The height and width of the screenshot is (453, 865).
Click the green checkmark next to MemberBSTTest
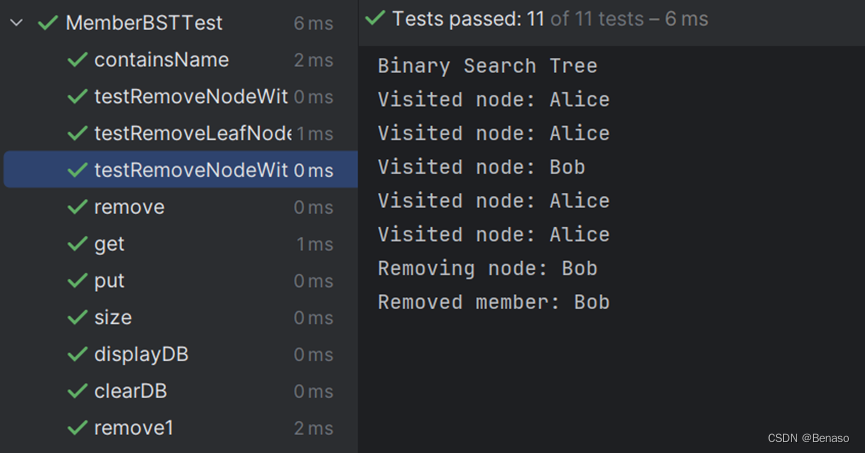tap(48, 23)
